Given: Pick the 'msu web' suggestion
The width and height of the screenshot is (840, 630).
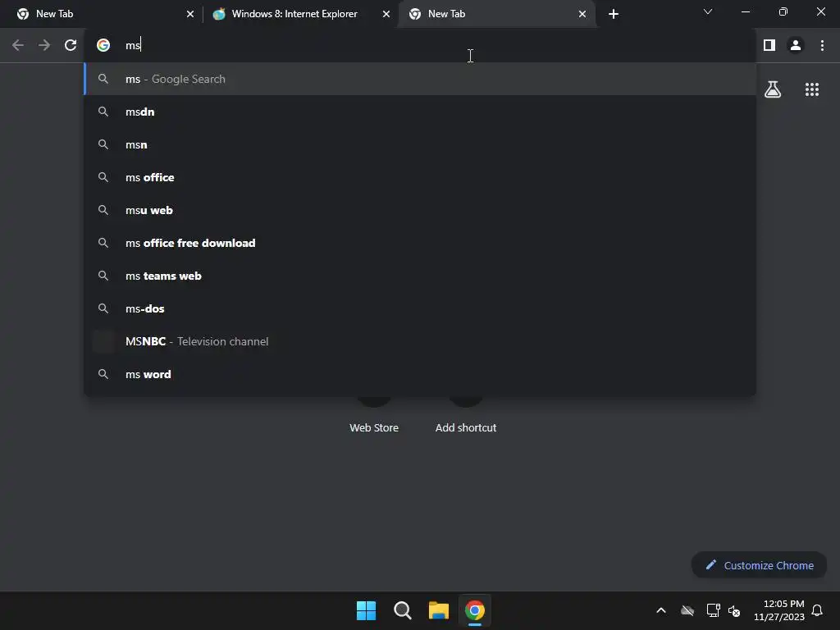Looking at the screenshot, I should (420, 211).
